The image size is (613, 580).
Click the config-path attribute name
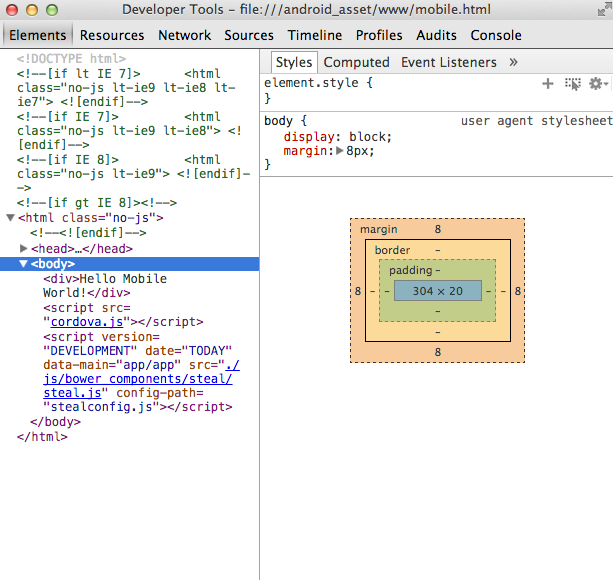point(156,393)
